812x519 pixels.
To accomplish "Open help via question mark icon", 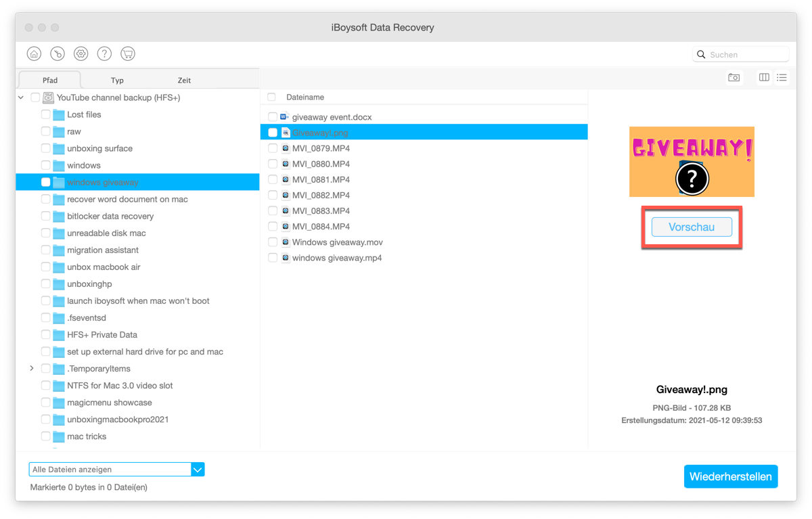I will [104, 54].
